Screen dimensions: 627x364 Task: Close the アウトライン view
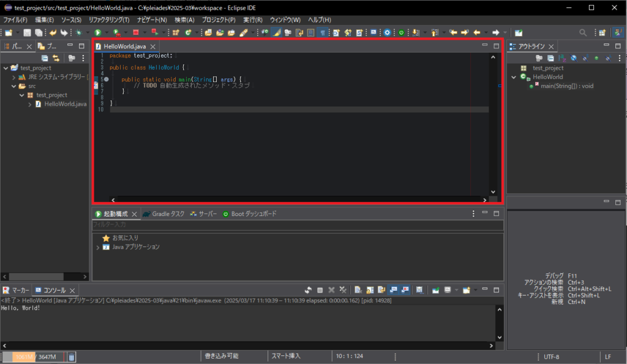click(551, 46)
